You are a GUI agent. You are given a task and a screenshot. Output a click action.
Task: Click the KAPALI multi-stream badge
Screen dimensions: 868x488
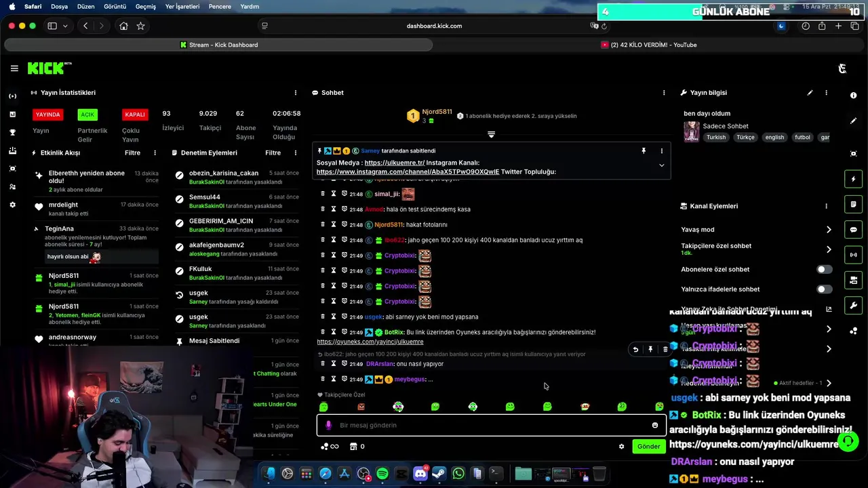pyautogui.click(x=135, y=115)
